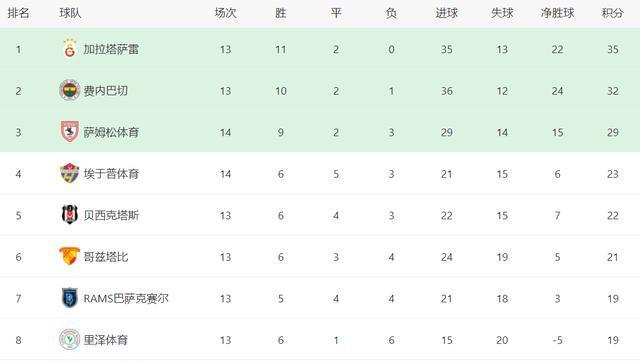Click the Rizespor round green logo
Viewport: 640px width, 363px height.
click(x=69, y=339)
